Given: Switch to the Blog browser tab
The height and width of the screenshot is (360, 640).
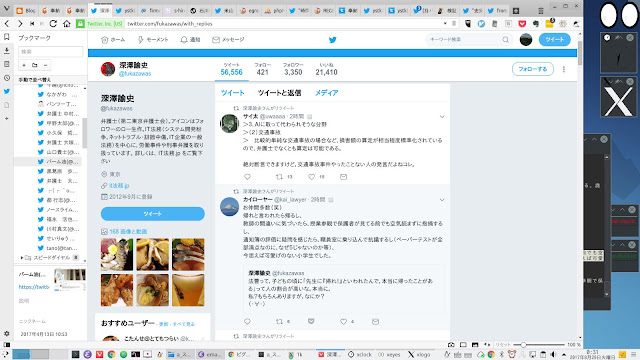Looking at the screenshot, I should tap(26, 11).
